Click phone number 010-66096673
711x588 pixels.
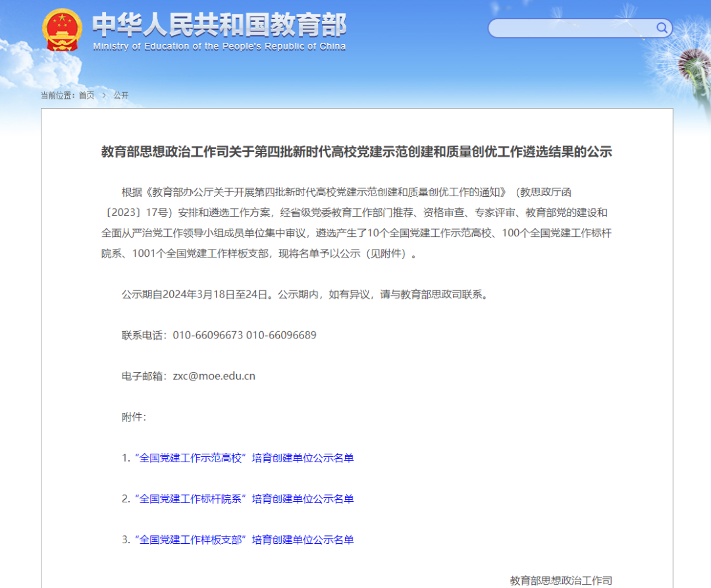pyautogui.click(x=208, y=335)
